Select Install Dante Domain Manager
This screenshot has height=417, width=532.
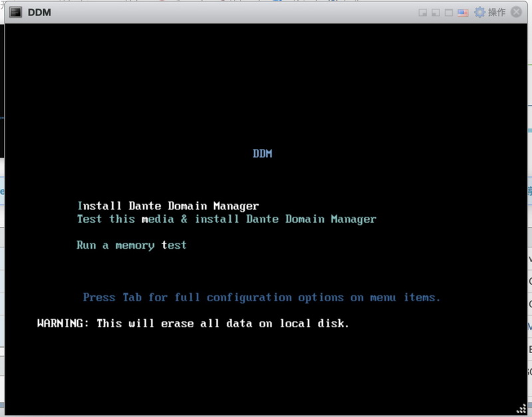click(168, 206)
